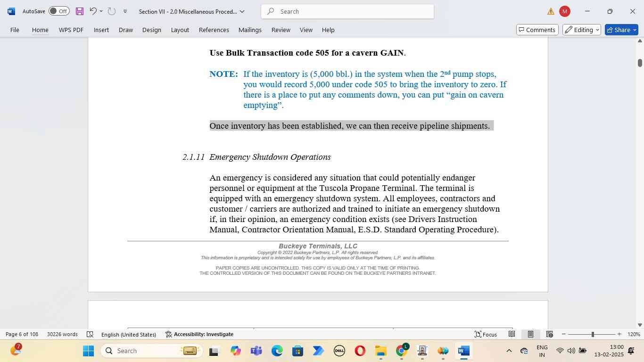Image resolution: width=644 pixels, height=362 pixels.
Task: Open the Undo history dropdown arrow
Action: pos(101,11)
